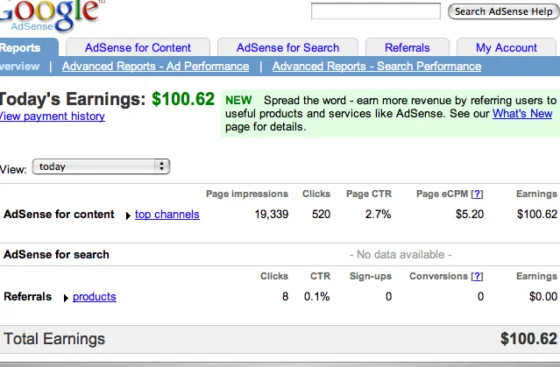Viewport: 560px width, 367px height.
Task: Click the help search input field
Action: tap(376, 11)
